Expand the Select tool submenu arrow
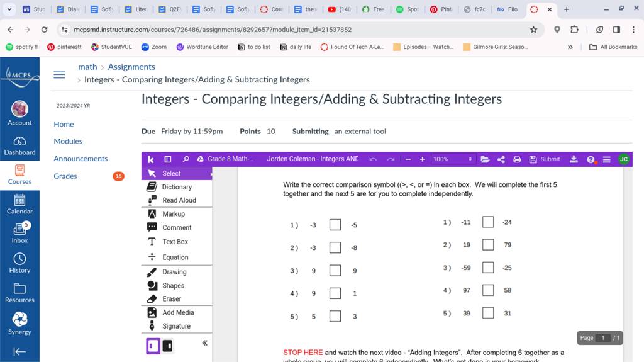Screen dimensions: 644x362 pos(211,174)
